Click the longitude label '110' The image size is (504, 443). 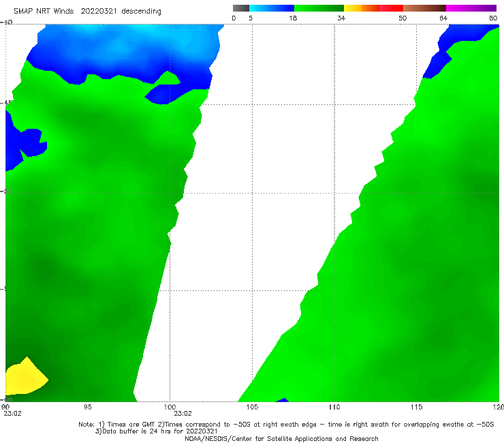coord(334,408)
